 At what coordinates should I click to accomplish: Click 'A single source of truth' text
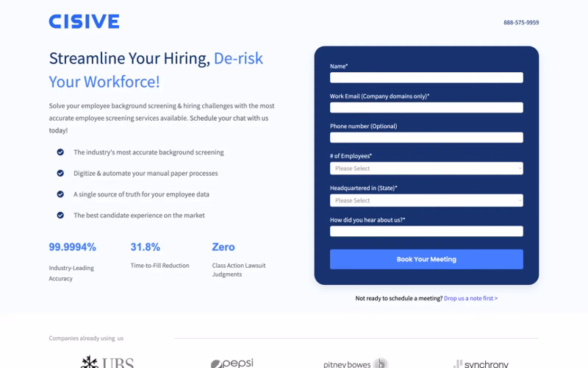(x=141, y=194)
